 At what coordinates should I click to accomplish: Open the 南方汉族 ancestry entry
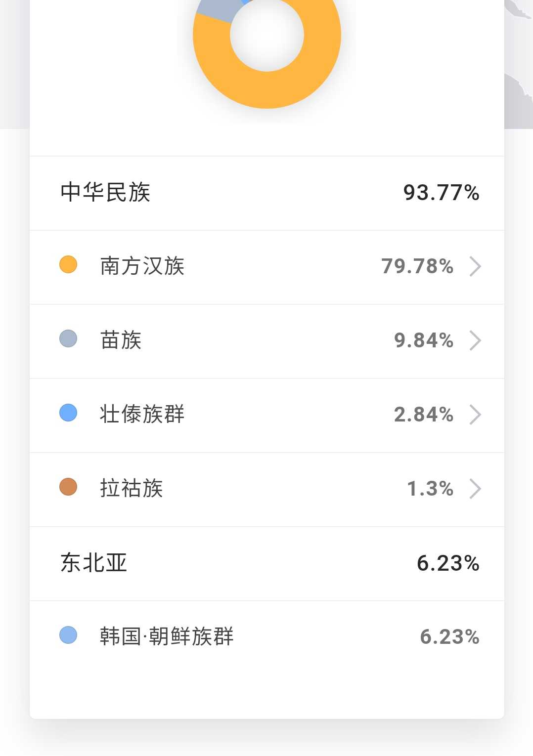267,267
